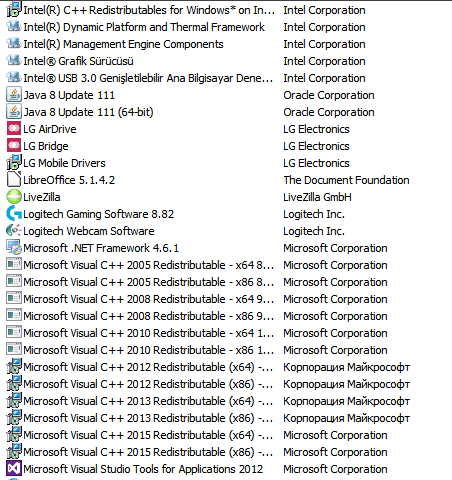Click the Logitech Webcam Software icon
Screen dimensions: 452x480
pos(14,231)
